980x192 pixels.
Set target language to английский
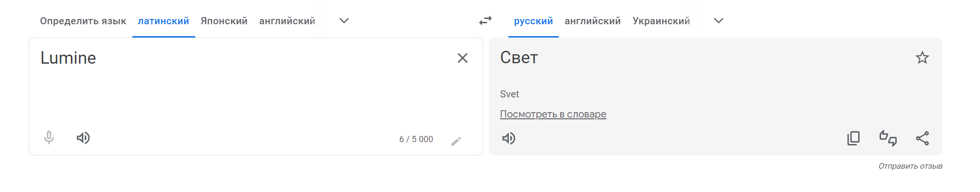click(x=593, y=21)
